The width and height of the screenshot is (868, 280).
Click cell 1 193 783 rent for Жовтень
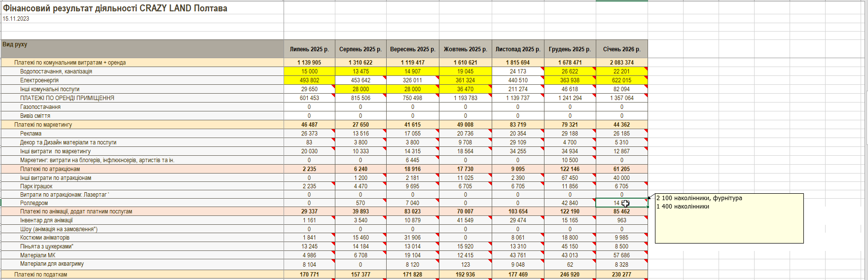466,98
